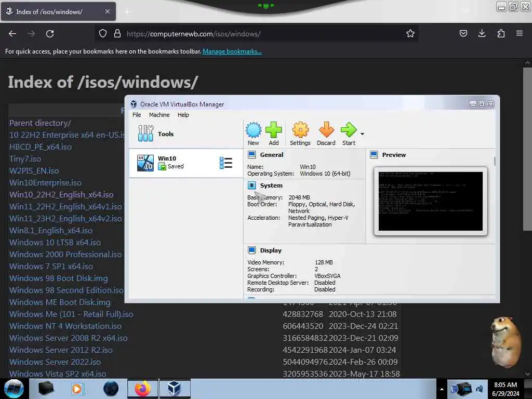This screenshot has width=532, height=399.
Task: Expand the Start button dropdown arrow
Action: pos(362,134)
